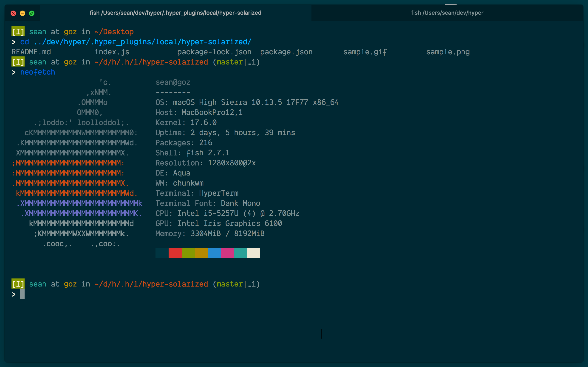Click the red close window button
The image size is (588, 367).
tap(13, 13)
